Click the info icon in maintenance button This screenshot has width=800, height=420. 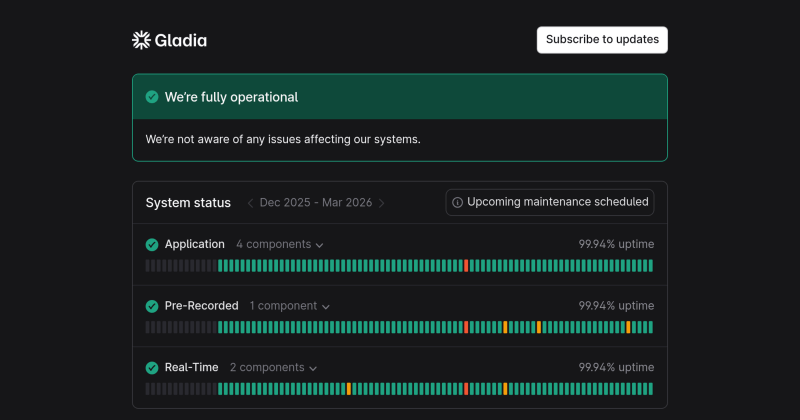pyautogui.click(x=458, y=202)
